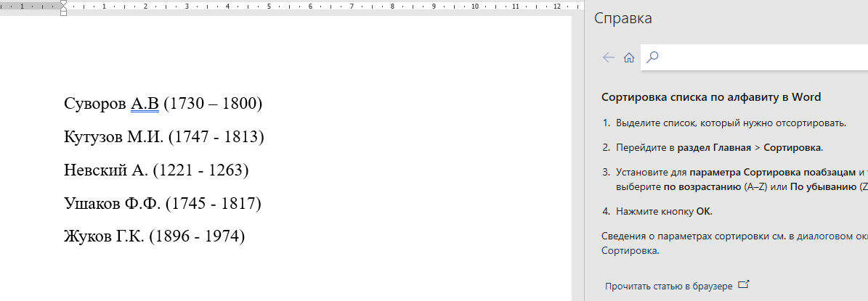Viewport: 868px width, 301px height.
Task: Place cursor in the "Кутузов М.И." line
Action: click(163, 136)
